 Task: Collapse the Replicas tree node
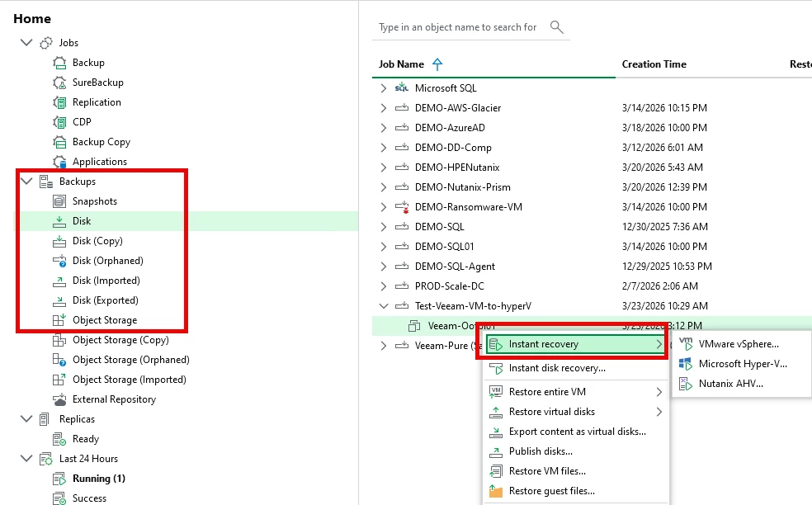[26, 418]
